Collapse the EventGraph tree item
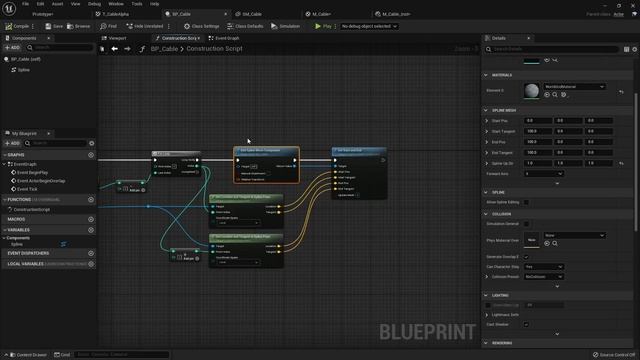The width and height of the screenshot is (640, 360). click(4, 164)
